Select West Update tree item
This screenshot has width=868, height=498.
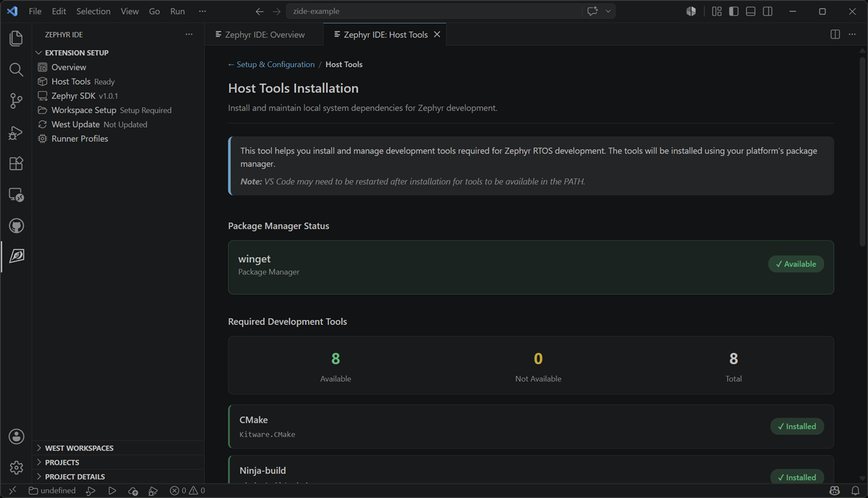(118, 124)
